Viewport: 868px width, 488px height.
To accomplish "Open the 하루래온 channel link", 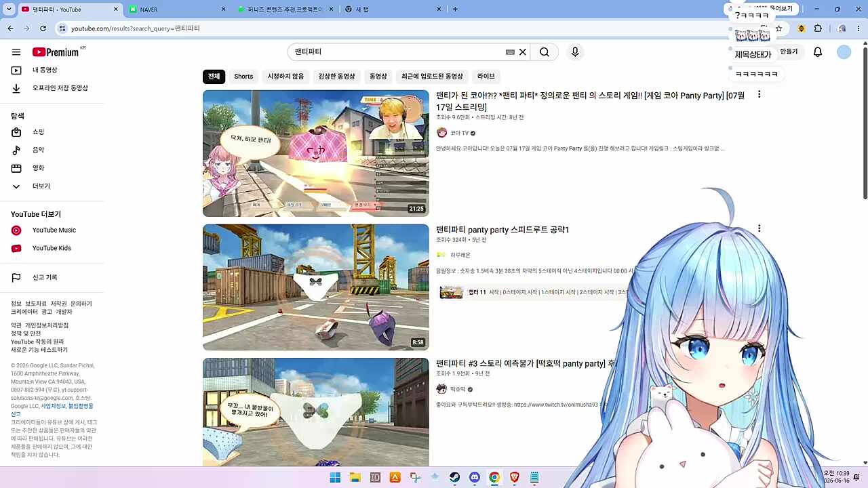I will [460, 255].
